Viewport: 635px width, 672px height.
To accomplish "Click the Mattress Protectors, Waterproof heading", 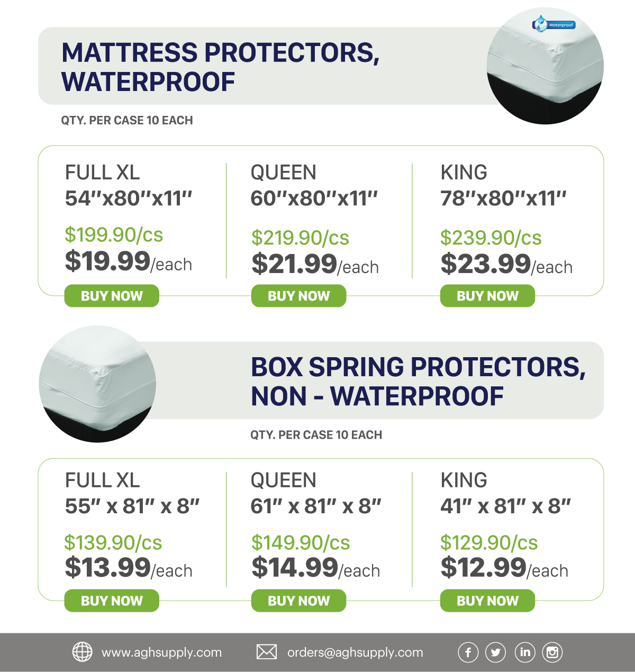I will pyautogui.click(x=220, y=67).
